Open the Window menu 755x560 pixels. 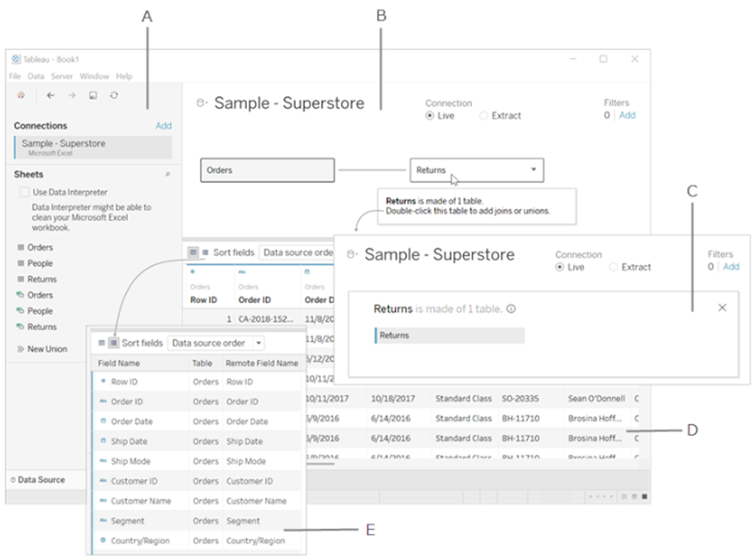click(95, 76)
